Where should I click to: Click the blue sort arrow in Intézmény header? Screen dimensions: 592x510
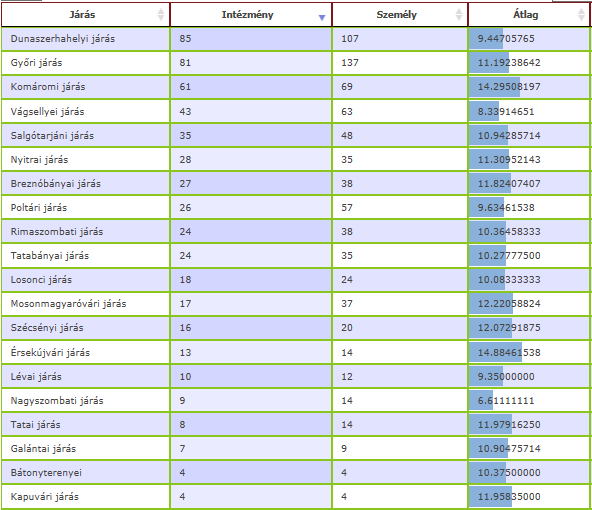tap(322, 17)
